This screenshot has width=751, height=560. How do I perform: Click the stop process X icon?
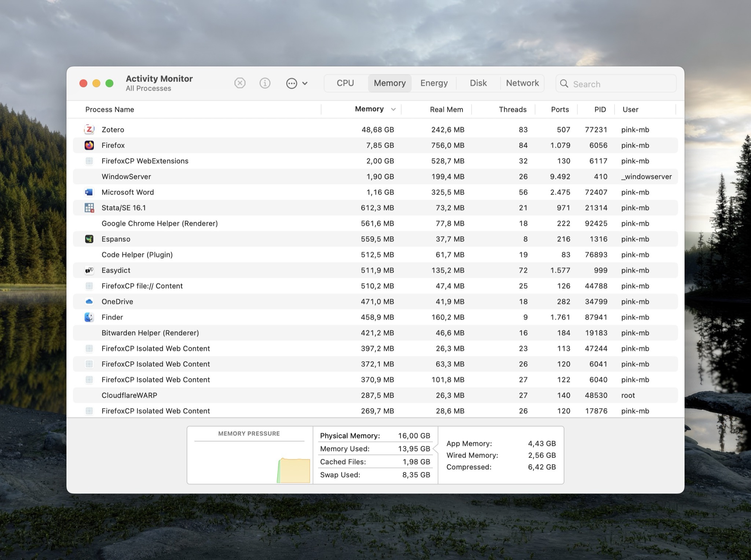tap(240, 83)
